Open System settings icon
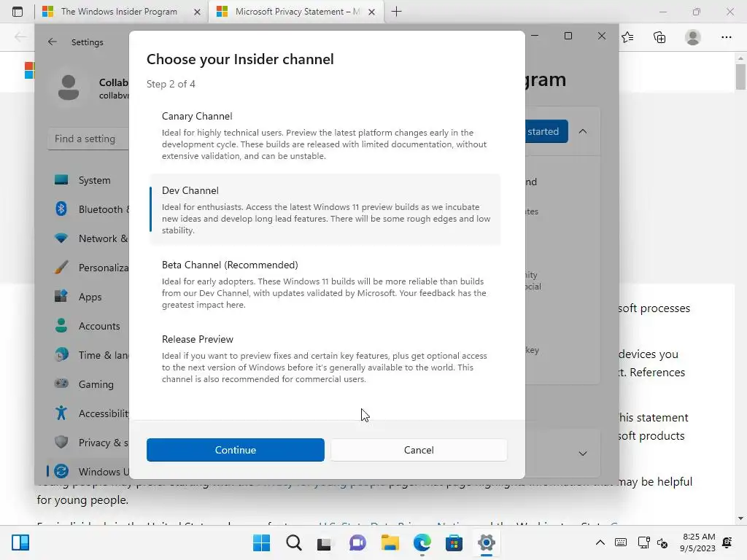The height and width of the screenshot is (560, 747). [x=61, y=180]
